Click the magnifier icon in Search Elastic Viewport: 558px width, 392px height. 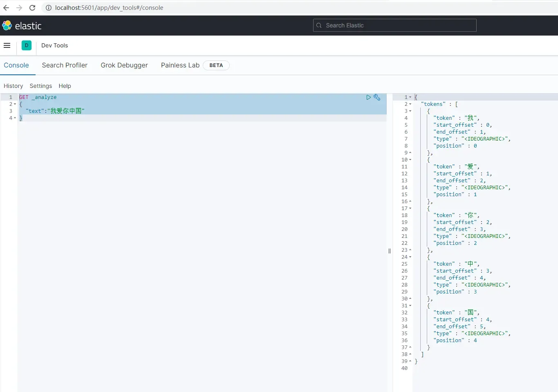pyautogui.click(x=319, y=25)
